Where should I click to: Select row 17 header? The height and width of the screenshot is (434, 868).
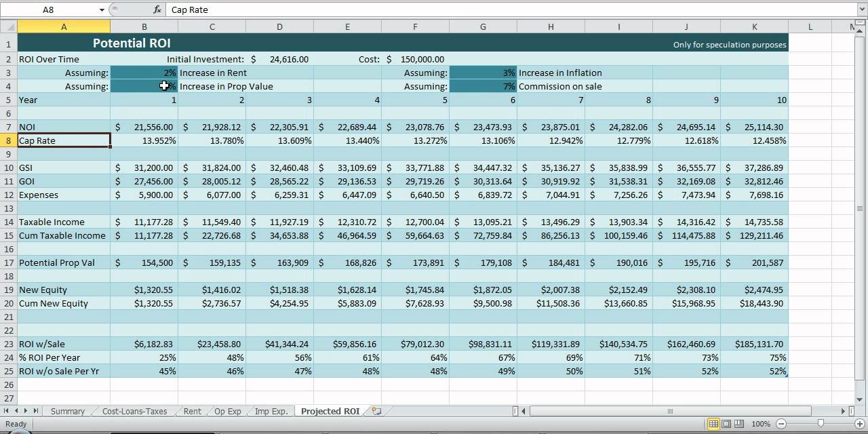[9, 262]
